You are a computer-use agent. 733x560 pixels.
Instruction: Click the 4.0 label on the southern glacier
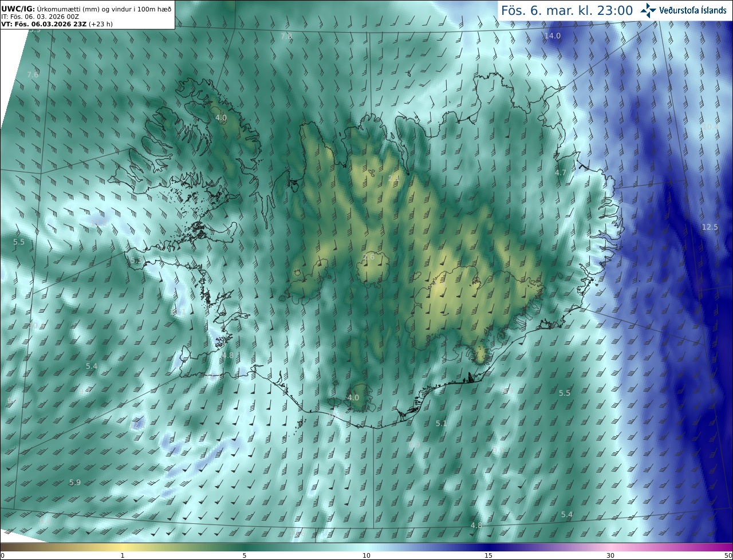353,397
